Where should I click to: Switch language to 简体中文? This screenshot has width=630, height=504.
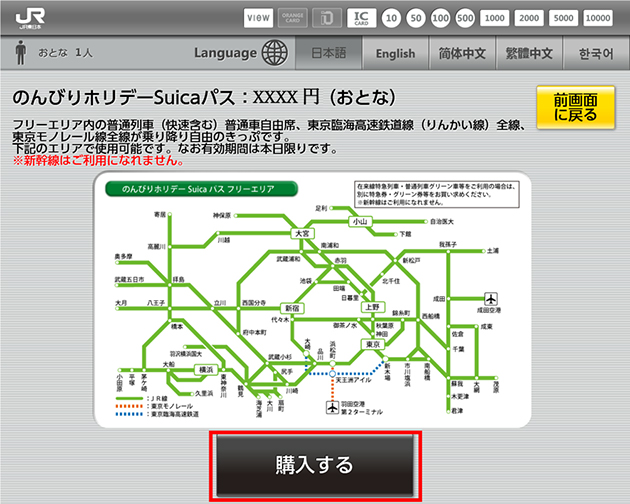coord(462,53)
